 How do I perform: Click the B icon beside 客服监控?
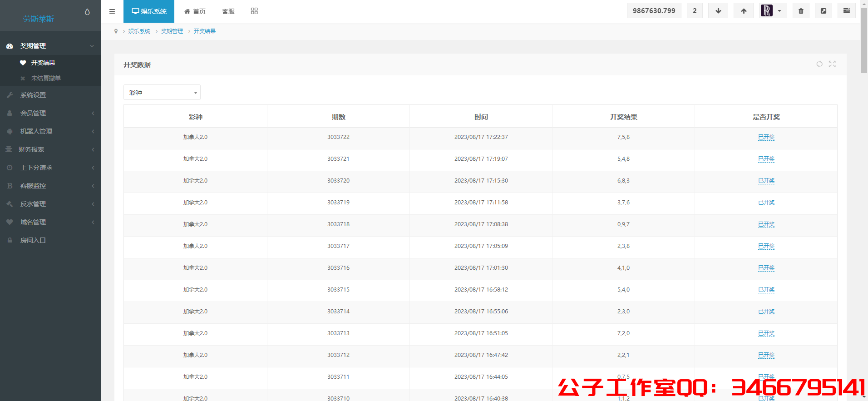pos(10,186)
